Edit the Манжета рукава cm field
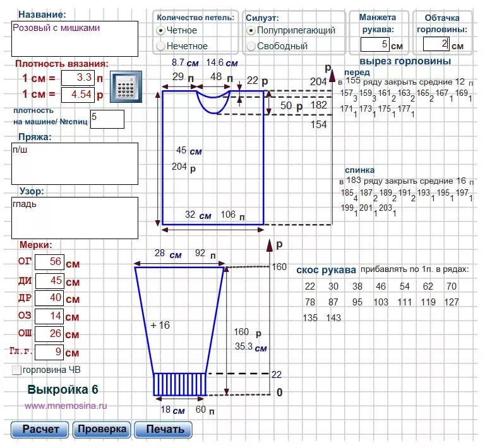The image size is (485, 448). point(375,44)
